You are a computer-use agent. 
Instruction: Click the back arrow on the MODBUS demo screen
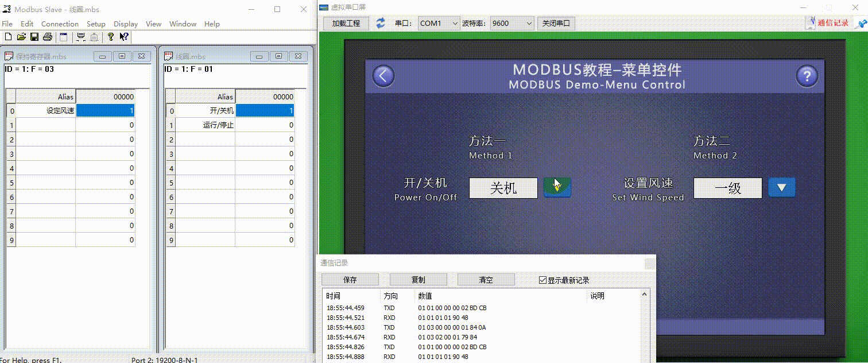[383, 76]
